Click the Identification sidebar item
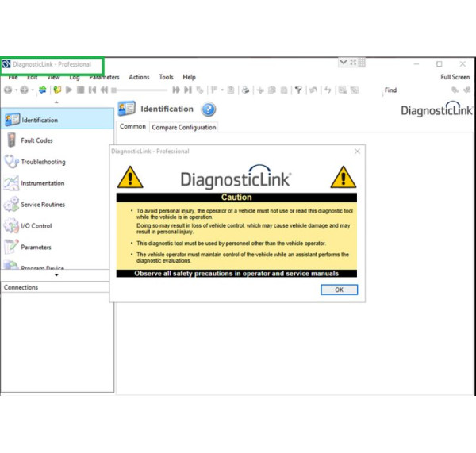The width and height of the screenshot is (476, 453). [x=39, y=120]
